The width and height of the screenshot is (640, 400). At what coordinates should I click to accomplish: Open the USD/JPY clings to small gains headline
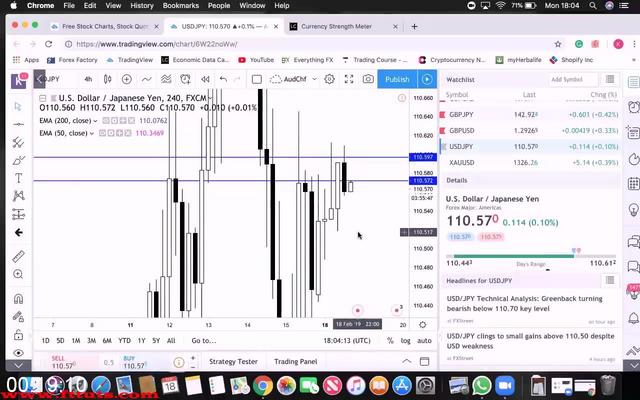530,341
